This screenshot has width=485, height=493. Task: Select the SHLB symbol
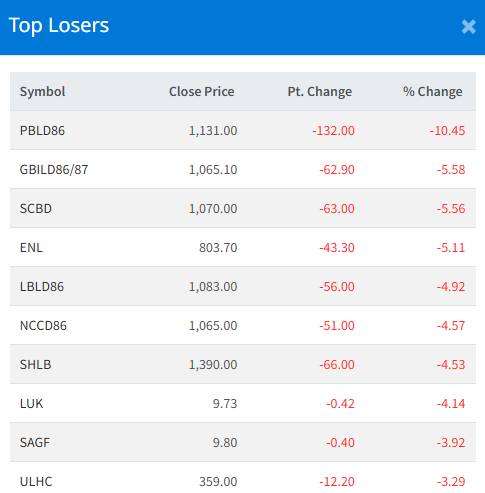[35, 364]
